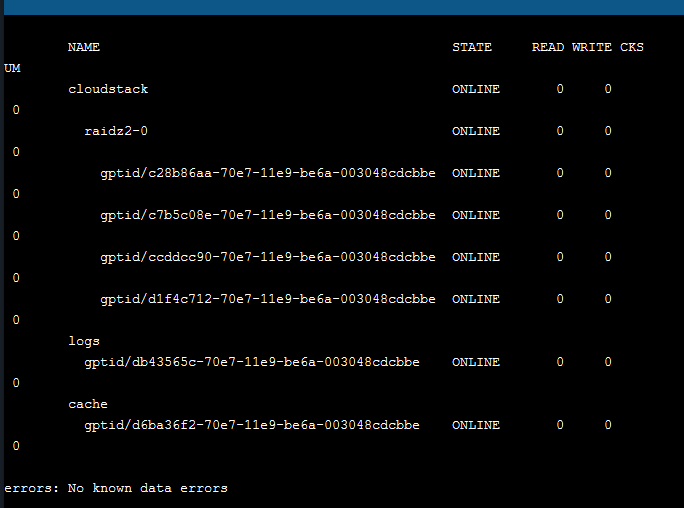Click ONLINE state of cloudstack row

pyautogui.click(x=476, y=89)
